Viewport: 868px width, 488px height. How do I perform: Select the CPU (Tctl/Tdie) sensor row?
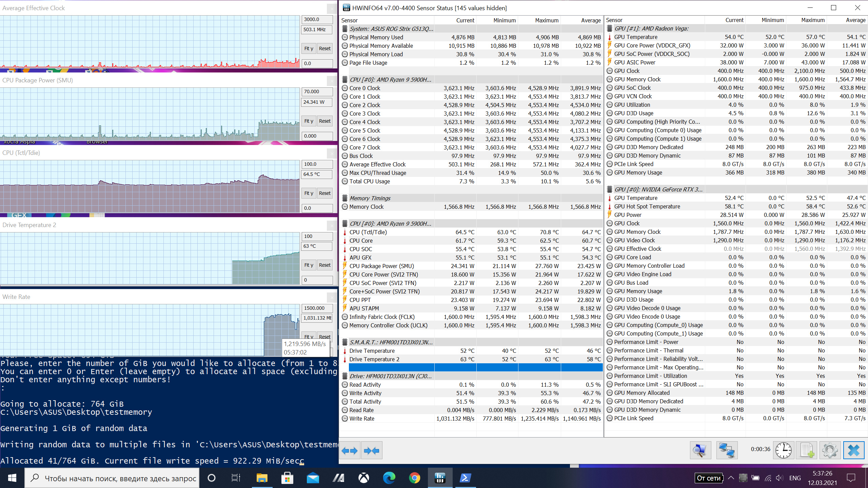[x=471, y=232]
